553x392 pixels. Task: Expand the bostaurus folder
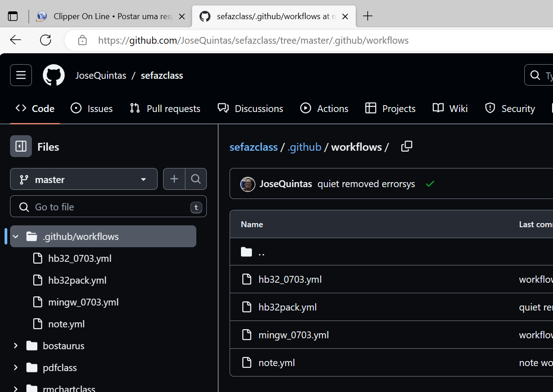pos(16,346)
